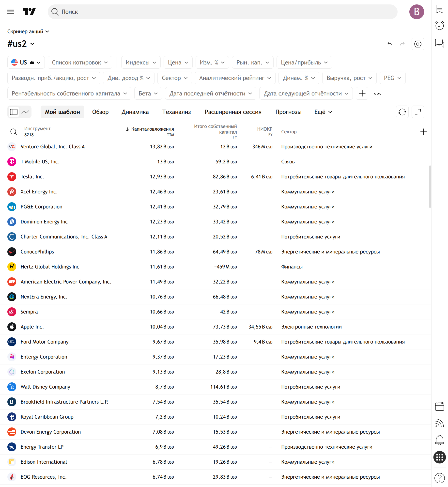Open the Аналитический рейтинг filter
Viewport: 448px width, 487px height.
tap(235, 78)
